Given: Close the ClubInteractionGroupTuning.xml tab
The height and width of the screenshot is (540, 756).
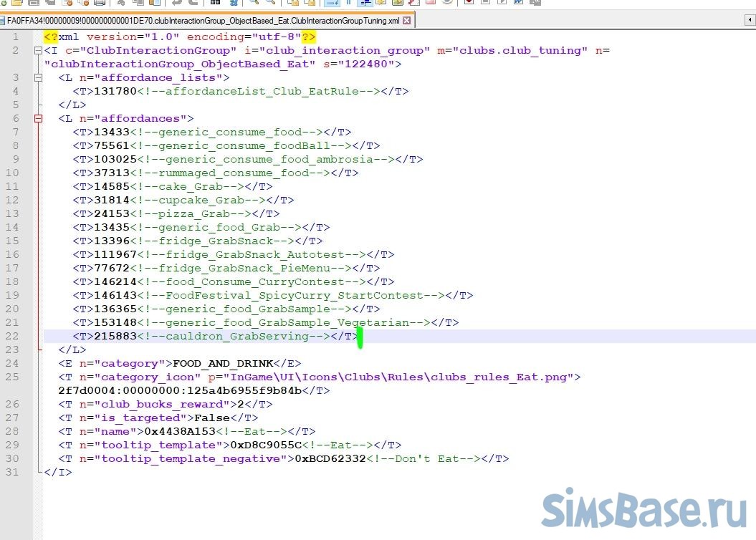Looking at the screenshot, I should coord(407,21).
